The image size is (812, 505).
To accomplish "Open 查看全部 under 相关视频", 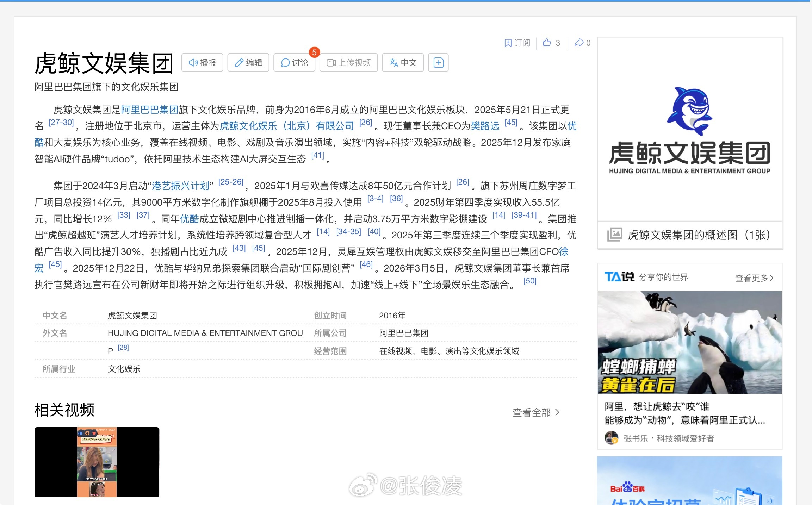I will [x=535, y=412].
